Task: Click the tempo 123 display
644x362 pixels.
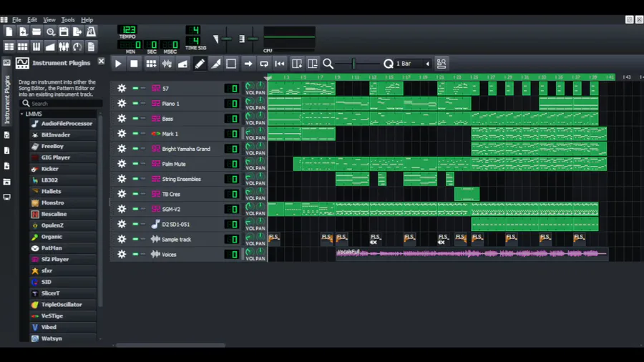Action: [x=128, y=30]
